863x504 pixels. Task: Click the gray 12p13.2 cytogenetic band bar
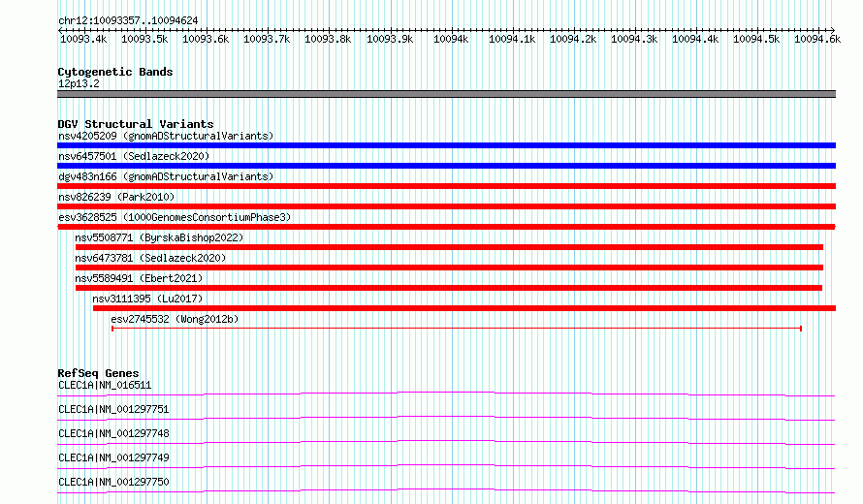point(446,94)
